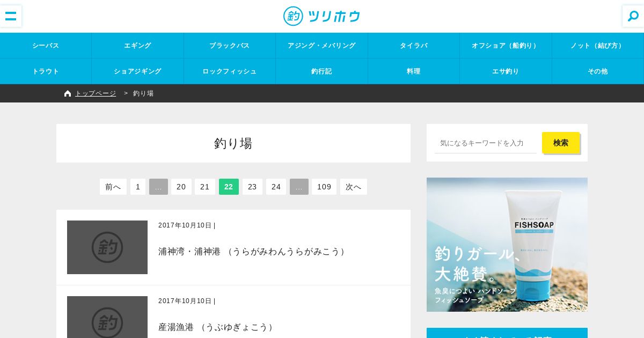Go to pagination page 23
The height and width of the screenshot is (338, 644).
[252, 187]
